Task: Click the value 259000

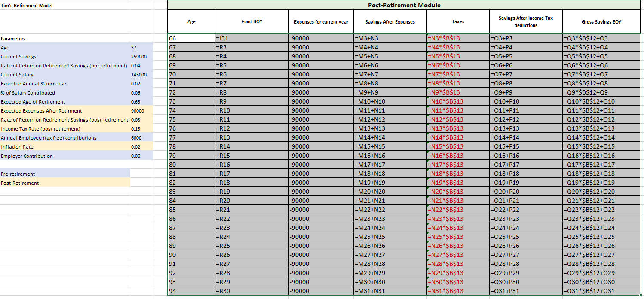Action: (x=141, y=57)
